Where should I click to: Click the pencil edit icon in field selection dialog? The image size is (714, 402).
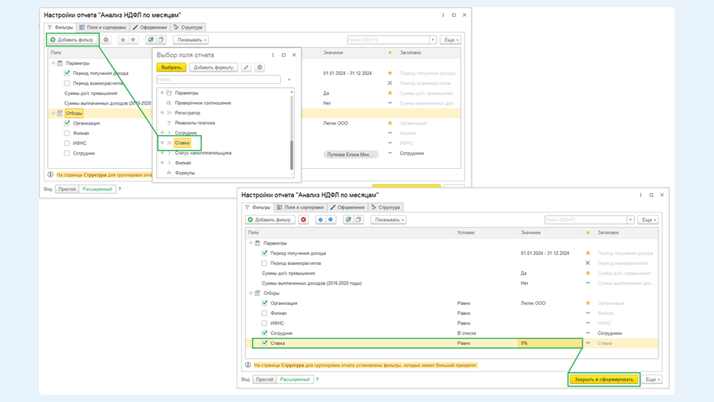246,68
